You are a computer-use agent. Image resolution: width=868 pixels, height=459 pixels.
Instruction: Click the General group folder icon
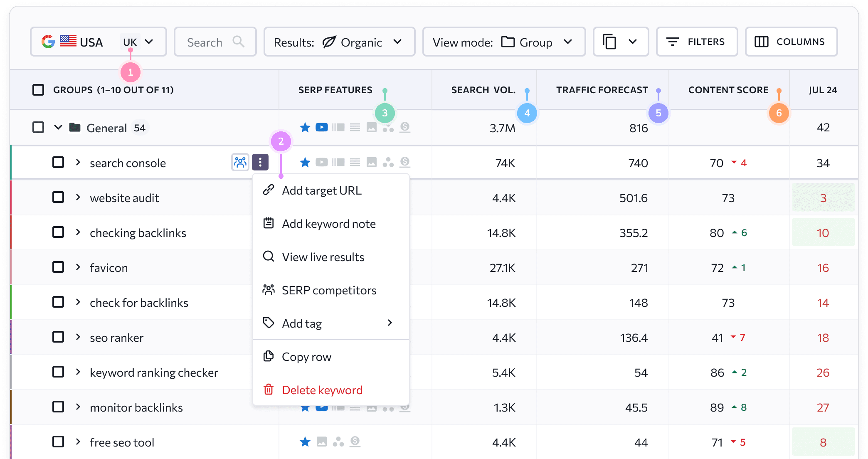[75, 127]
